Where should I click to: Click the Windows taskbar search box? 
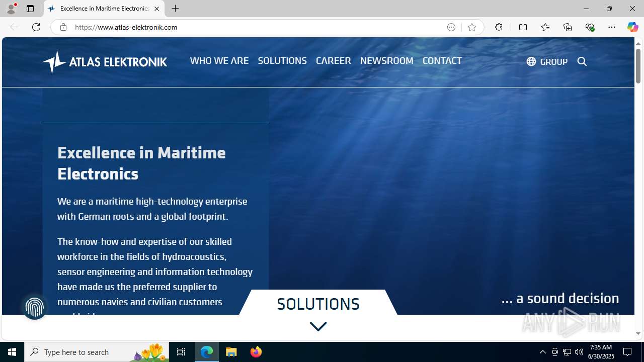point(97,352)
